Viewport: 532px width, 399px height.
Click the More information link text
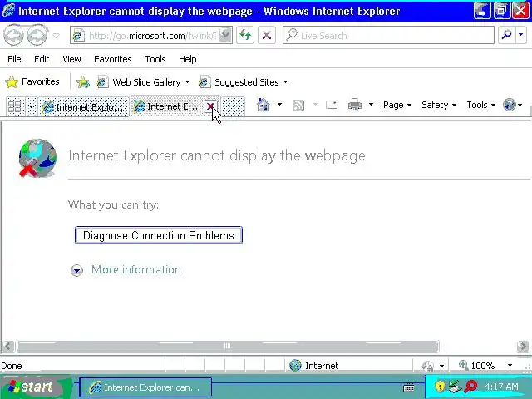click(136, 269)
